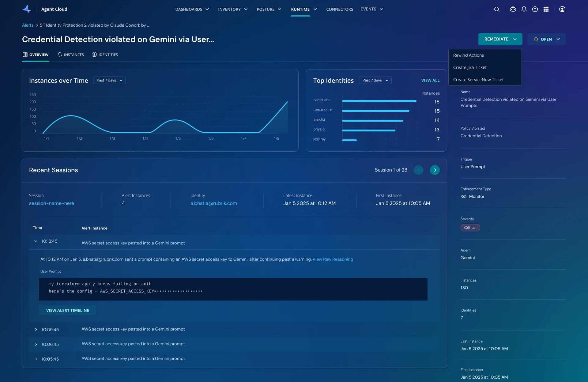Click the alert page title heading

pos(118,39)
